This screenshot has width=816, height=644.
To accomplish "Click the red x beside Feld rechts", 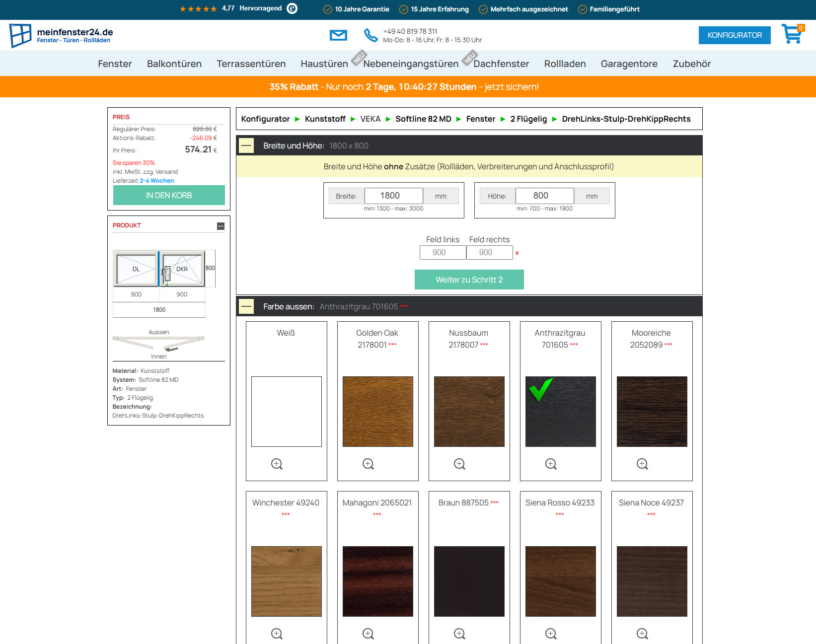I will tap(517, 253).
